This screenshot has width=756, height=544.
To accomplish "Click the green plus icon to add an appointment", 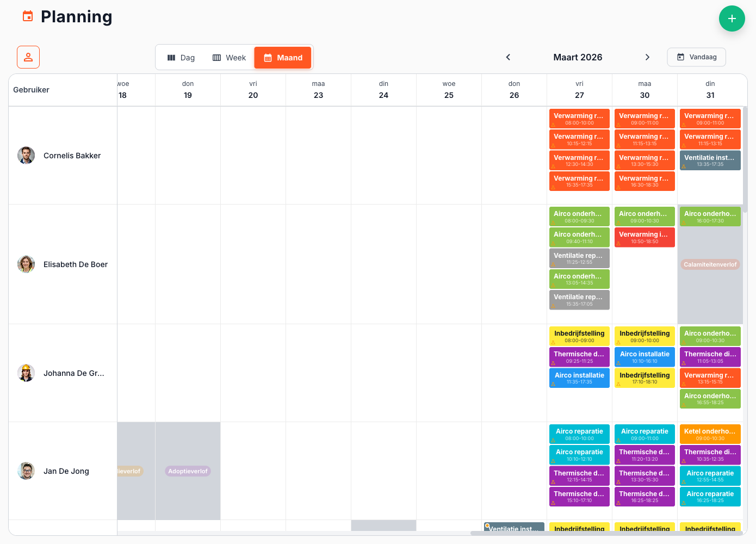I will coord(732,18).
